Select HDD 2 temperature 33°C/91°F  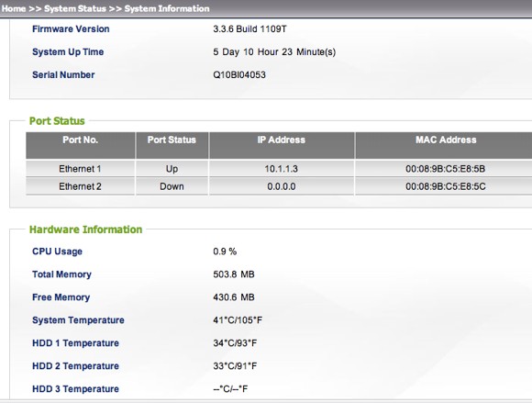(x=235, y=366)
